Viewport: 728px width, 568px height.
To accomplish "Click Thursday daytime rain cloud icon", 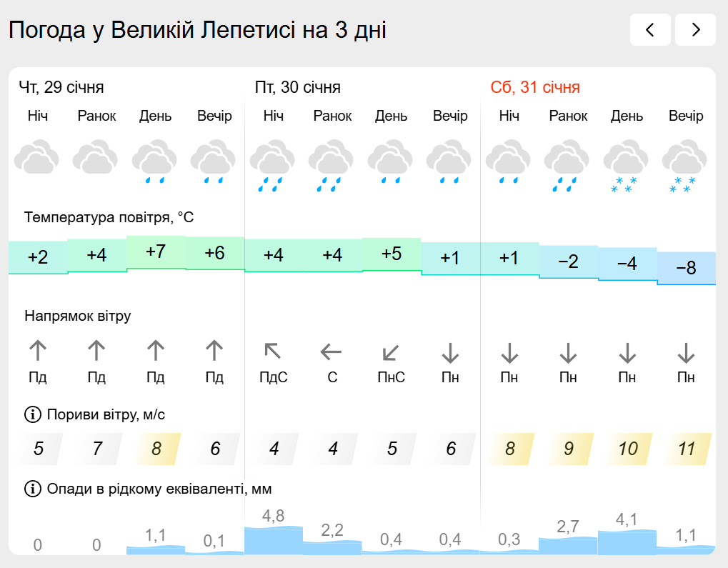I will (155, 161).
